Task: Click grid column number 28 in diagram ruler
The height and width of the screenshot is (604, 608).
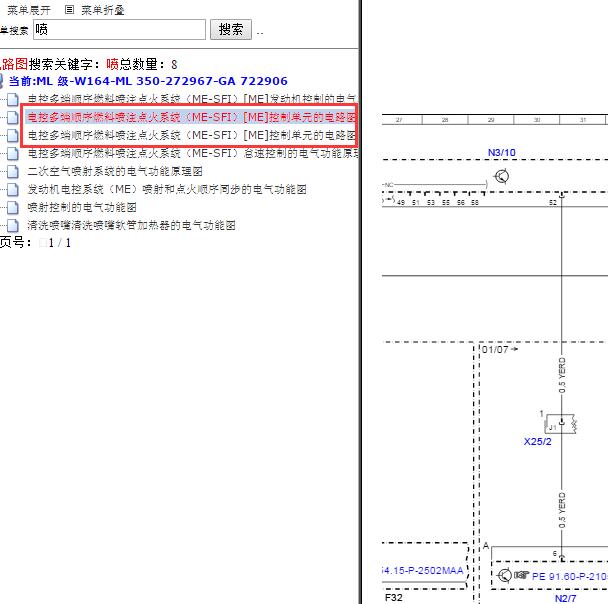Action: click(x=445, y=120)
